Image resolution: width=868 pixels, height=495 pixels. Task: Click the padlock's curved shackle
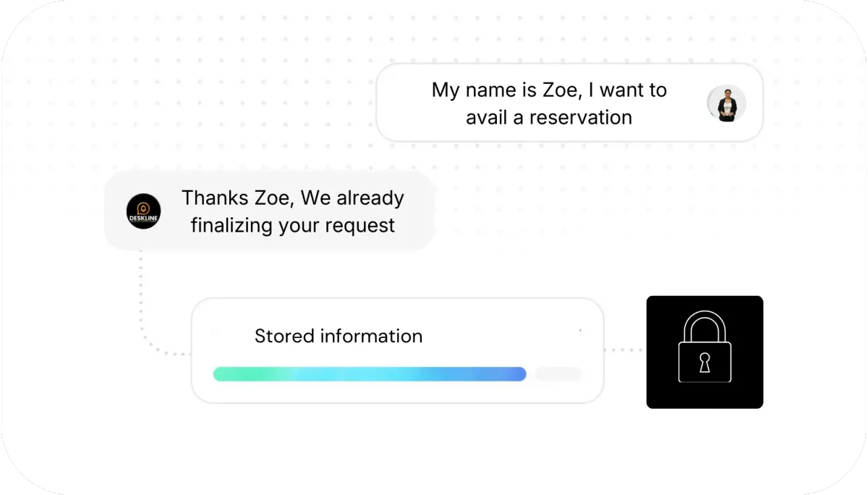click(x=705, y=328)
